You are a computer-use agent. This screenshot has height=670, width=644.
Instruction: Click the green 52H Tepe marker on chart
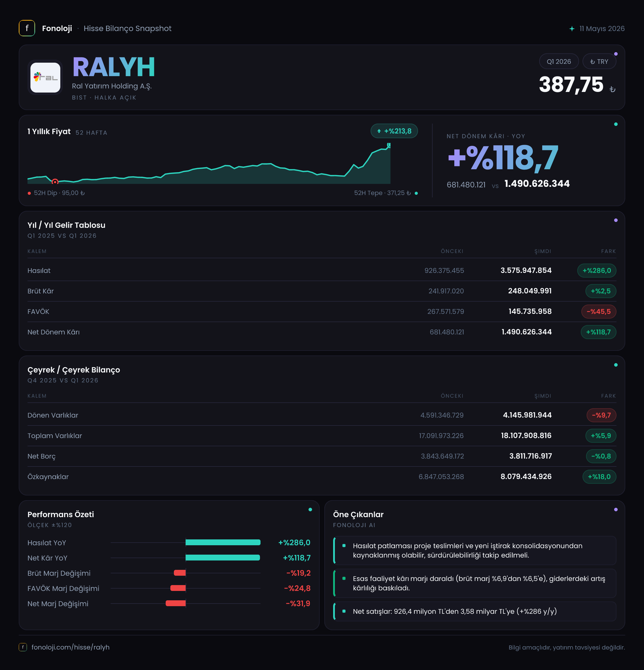pos(389,145)
